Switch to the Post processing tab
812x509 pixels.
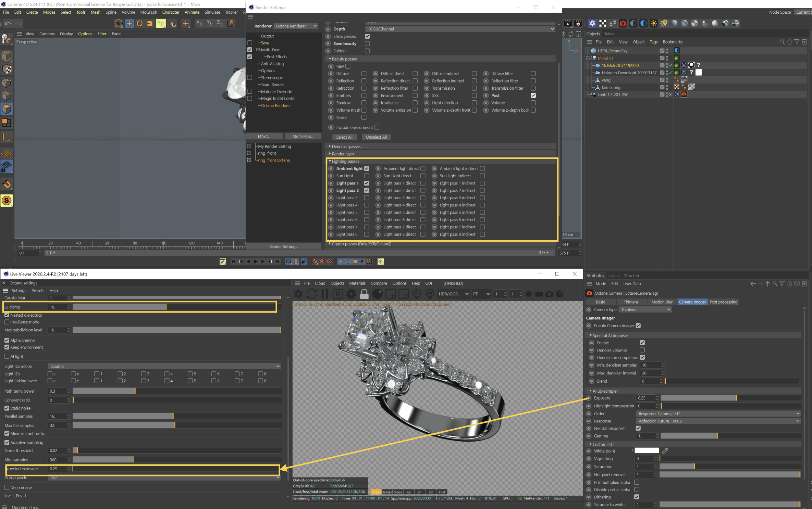[x=723, y=302]
